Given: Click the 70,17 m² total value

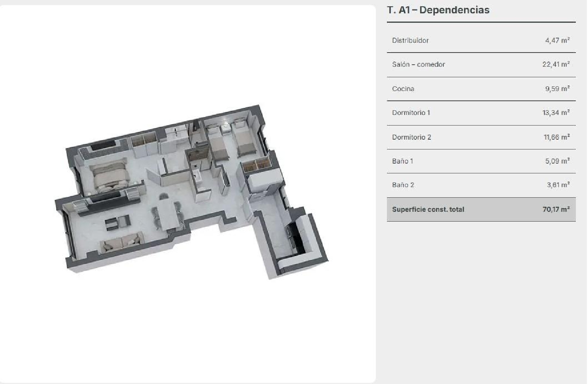Looking at the screenshot, I should pyautogui.click(x=555, y=209).
